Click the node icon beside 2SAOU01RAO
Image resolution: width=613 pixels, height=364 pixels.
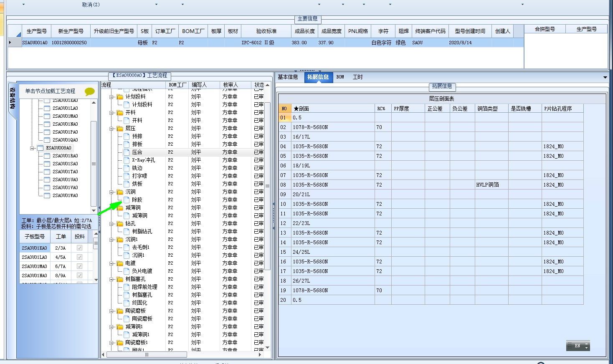(x=47, y=156)
